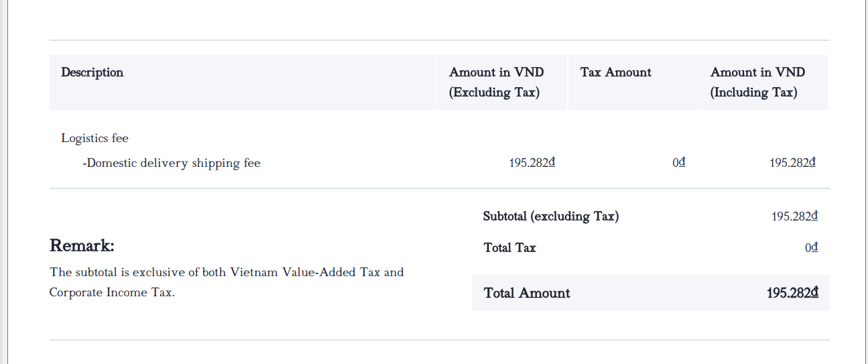
Task: Select the Total Tax label
Action: tap(509, 247)
